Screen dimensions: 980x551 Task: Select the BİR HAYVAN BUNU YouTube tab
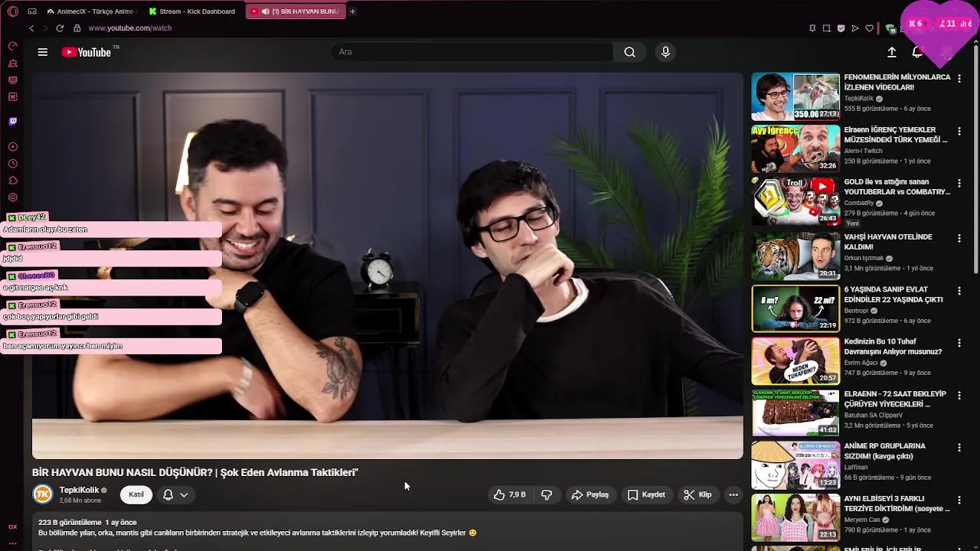pyautogui.click(x=296, y=11)
